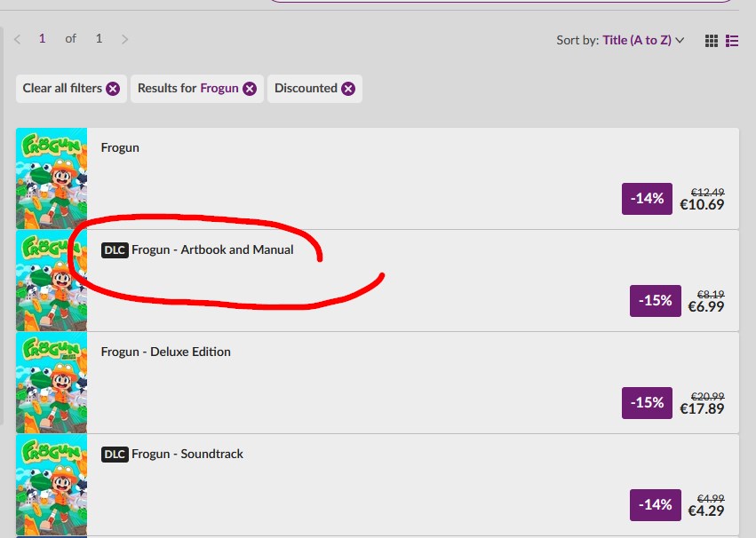756x538 pixels.
Task: Go to previous results page arrow
Action: (x=18, y=39)
